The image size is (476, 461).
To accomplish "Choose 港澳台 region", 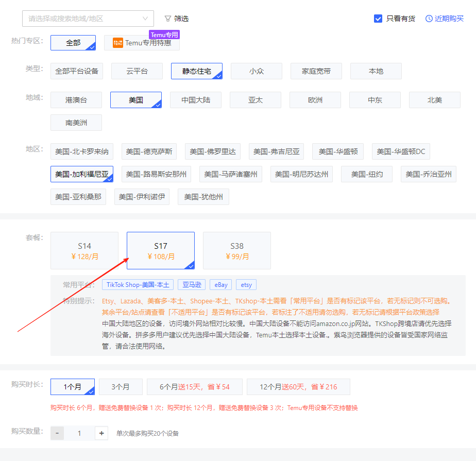I will tap(76, 100).
